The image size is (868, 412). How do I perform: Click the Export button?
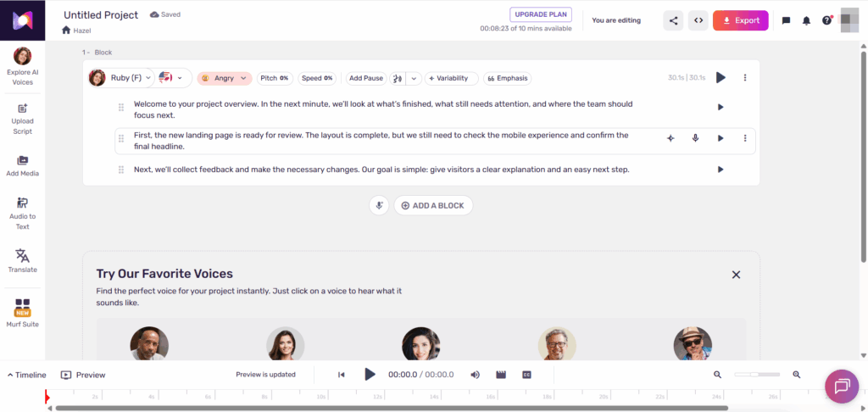pyautogui.click(x=741, y=20)
